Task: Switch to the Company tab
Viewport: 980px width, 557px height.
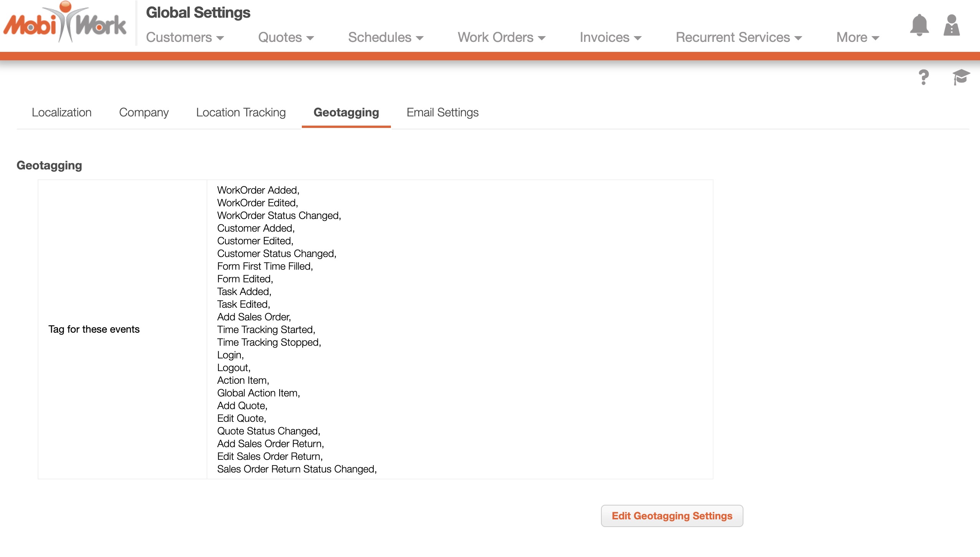Action: click(x=144, y=112)
